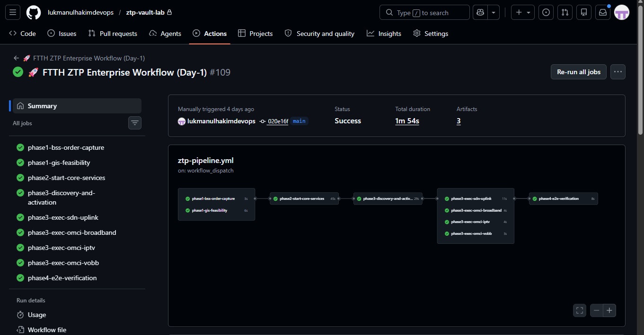Click phase3-discovery-and-activ node in graph
The width and height of the screenshot is (644, 335).
pos(388,198)
